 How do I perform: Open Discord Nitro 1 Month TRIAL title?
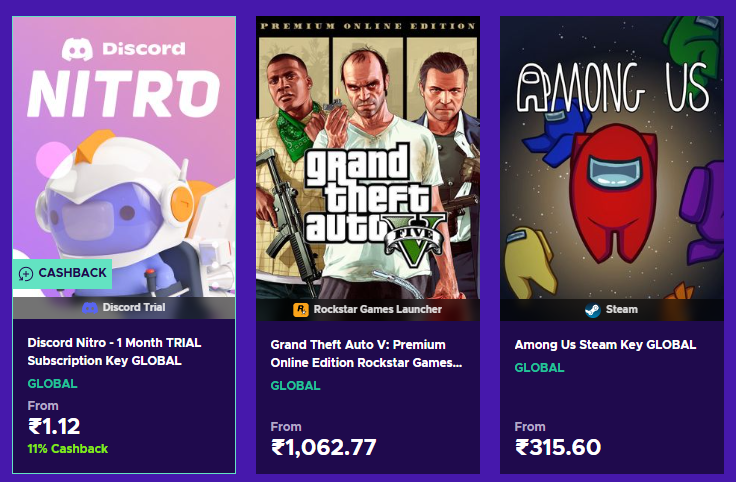114,352
